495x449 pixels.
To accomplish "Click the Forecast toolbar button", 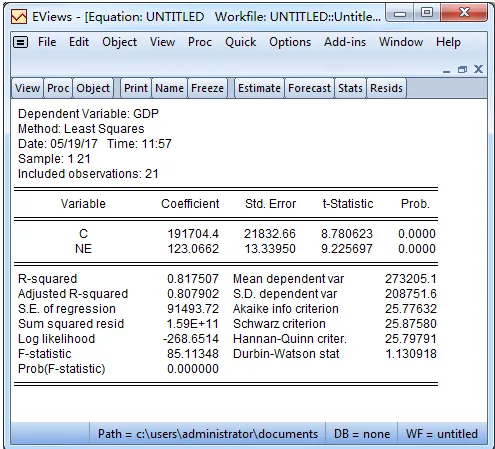I will [x=309, y=88].
